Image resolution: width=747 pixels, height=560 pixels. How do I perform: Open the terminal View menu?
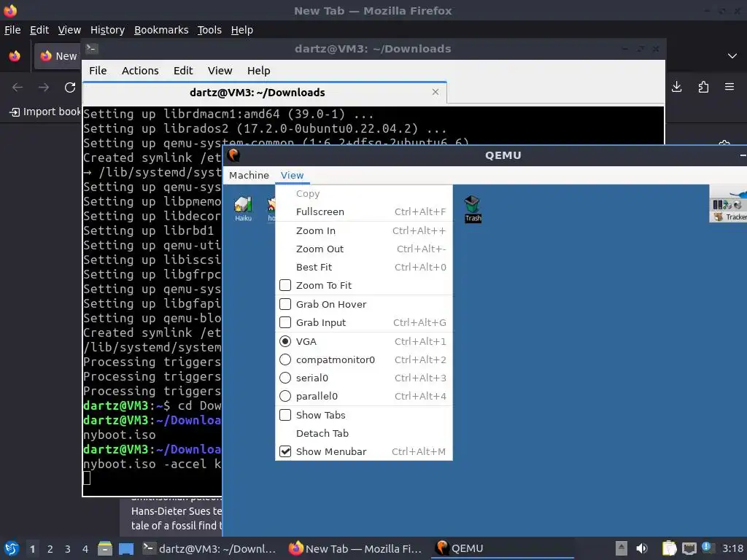click(x=220, y=71)
